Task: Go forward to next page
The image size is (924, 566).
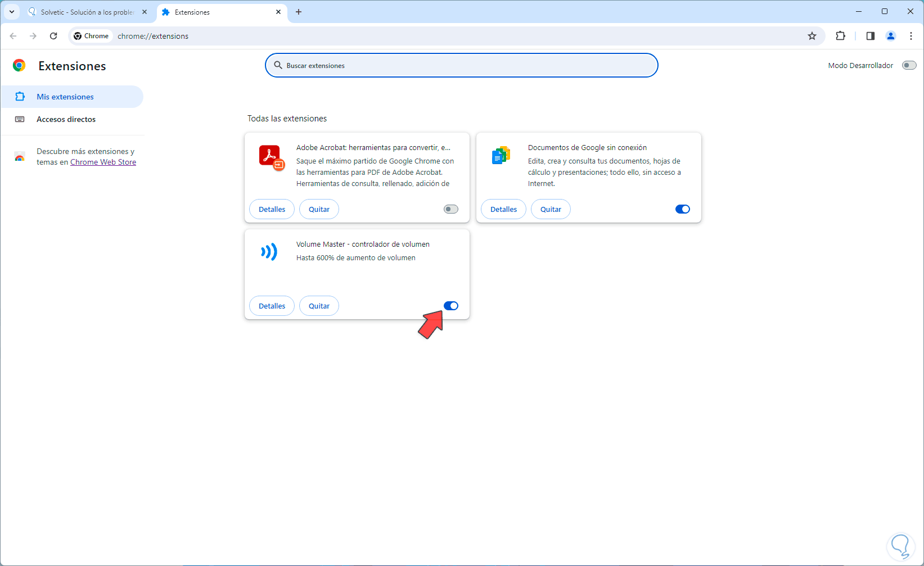Action: 33,36
